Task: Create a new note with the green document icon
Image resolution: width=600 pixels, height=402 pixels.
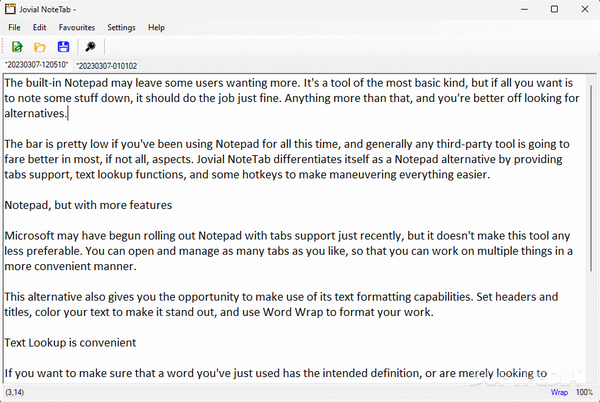Action: click(x=17, y=47)
